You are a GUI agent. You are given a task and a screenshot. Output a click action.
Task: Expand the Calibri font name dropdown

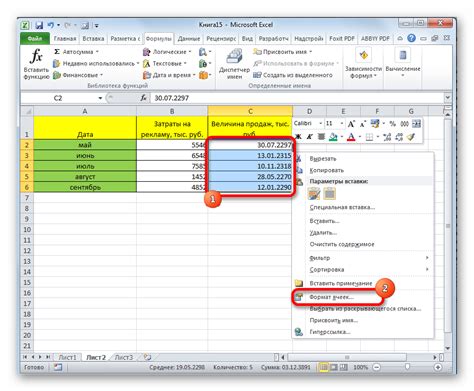pos(320,124)
